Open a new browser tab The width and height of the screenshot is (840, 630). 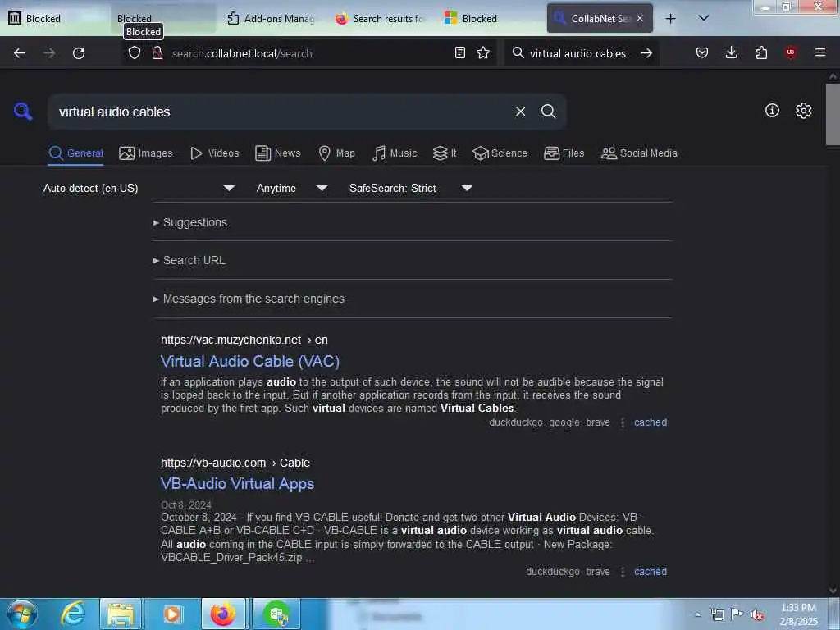(670, 19)
